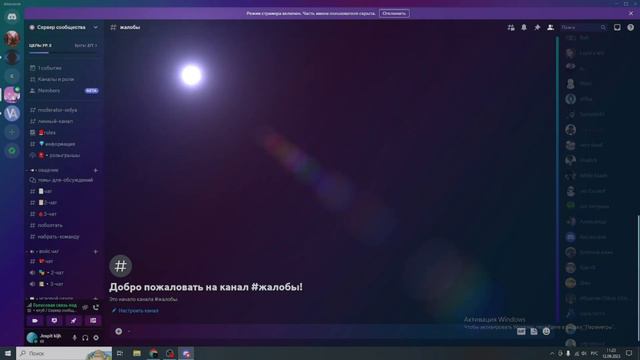This screenshot has width=640, height=360.
Task: Open the threads icon in channel header
Action: pyautogui.click(x=511, y=27)
